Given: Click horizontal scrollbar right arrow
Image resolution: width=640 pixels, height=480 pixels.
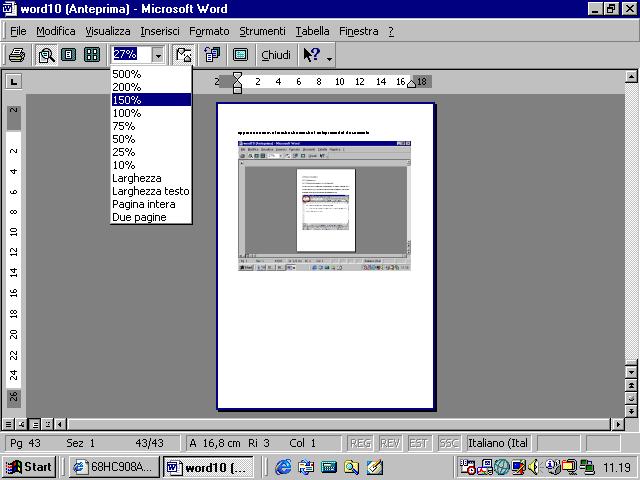Looking at the screenshot, I should click(x=618, y=424).
